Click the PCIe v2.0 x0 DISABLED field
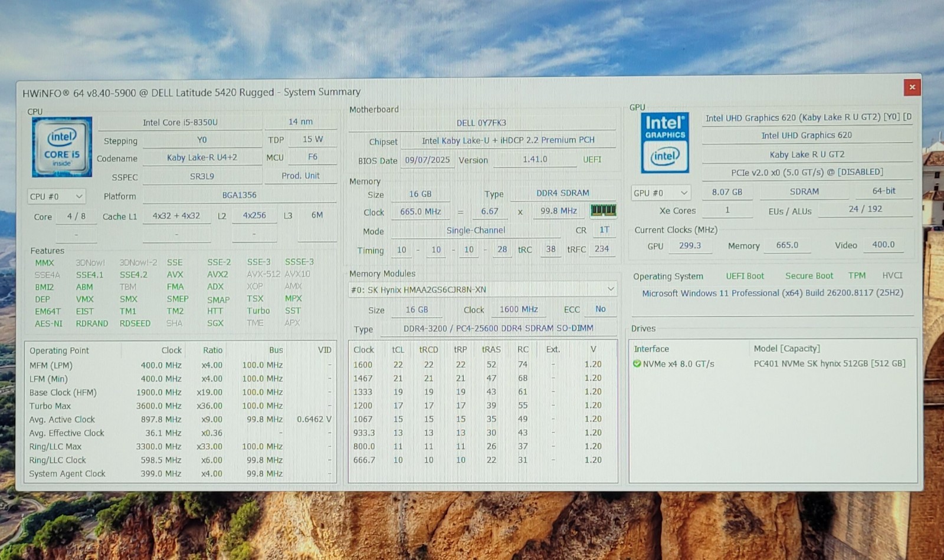The height and width of the screenshot is (560, 944). 807,172
